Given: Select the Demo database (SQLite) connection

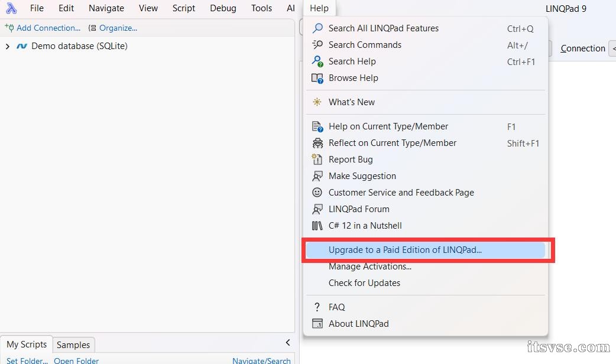Looking at the screenshot, I should (x=79, y=46).
